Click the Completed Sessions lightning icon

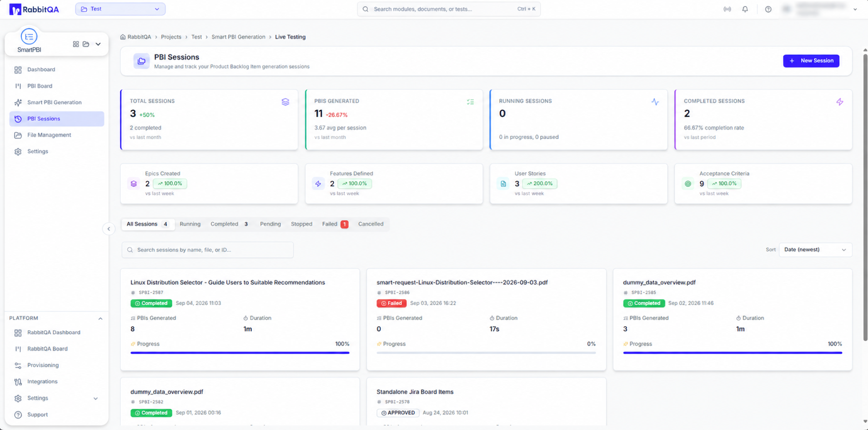click(x=839, y=102)
